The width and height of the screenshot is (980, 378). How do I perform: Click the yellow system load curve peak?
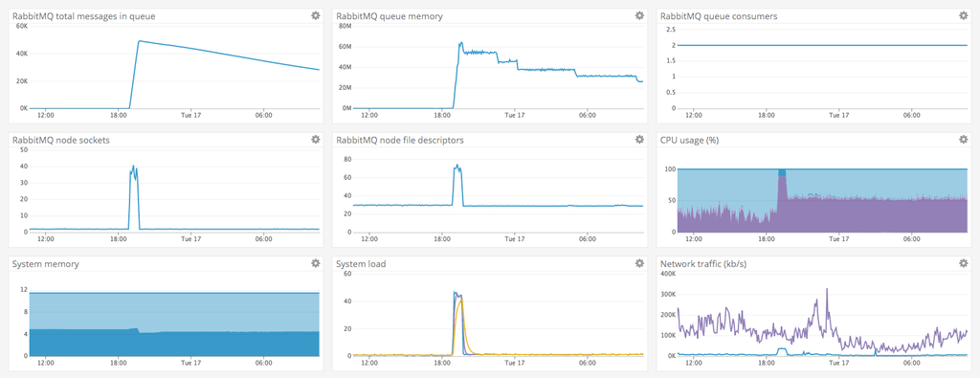pyautogui.click(x=462, y=300)
